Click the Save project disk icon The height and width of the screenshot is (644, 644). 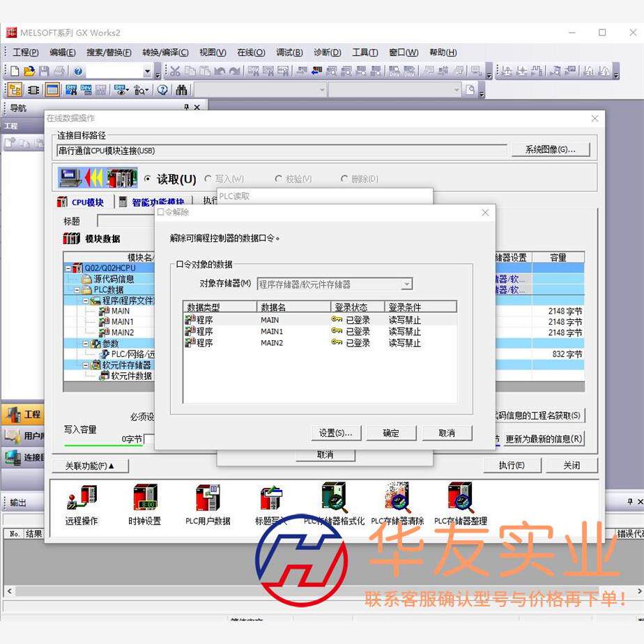[x=44, y=71]
